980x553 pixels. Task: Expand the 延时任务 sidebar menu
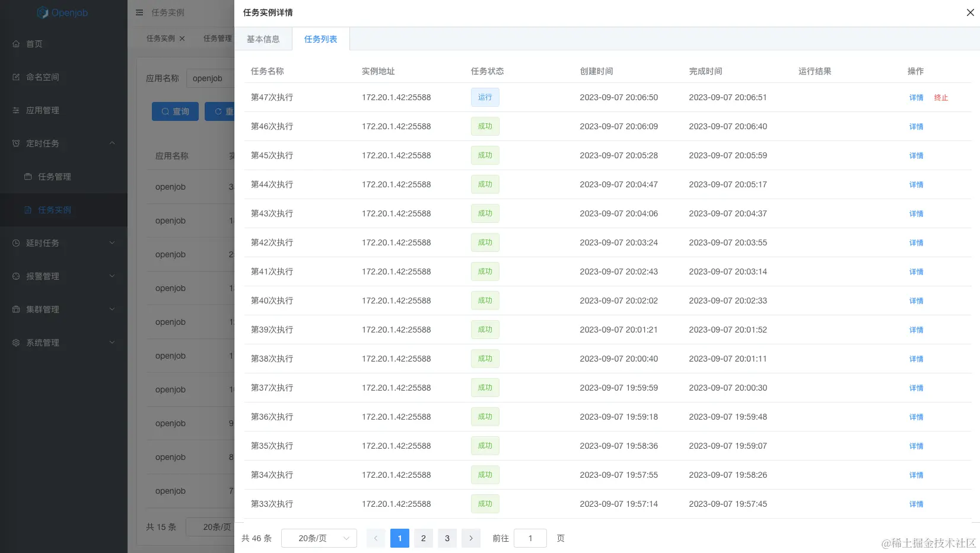(63, 243)
